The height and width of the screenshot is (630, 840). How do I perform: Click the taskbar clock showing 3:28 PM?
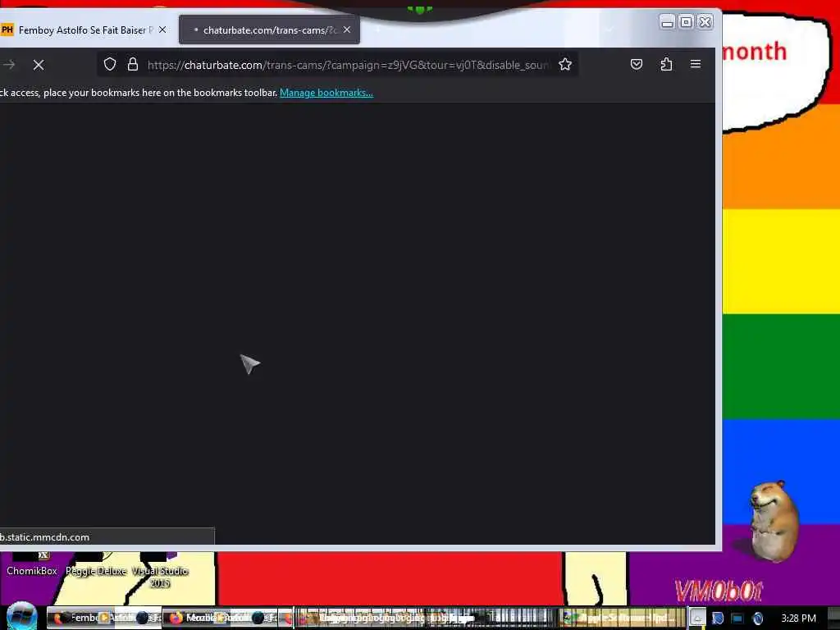pos(798,618)
